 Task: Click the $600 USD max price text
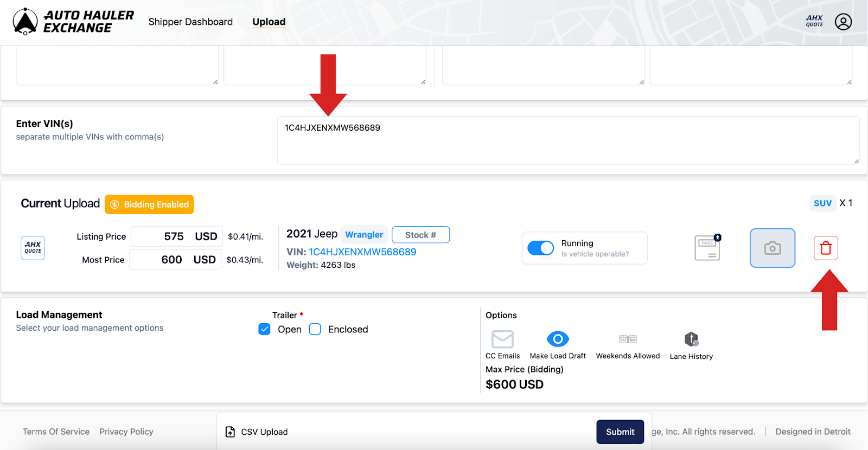514,384
